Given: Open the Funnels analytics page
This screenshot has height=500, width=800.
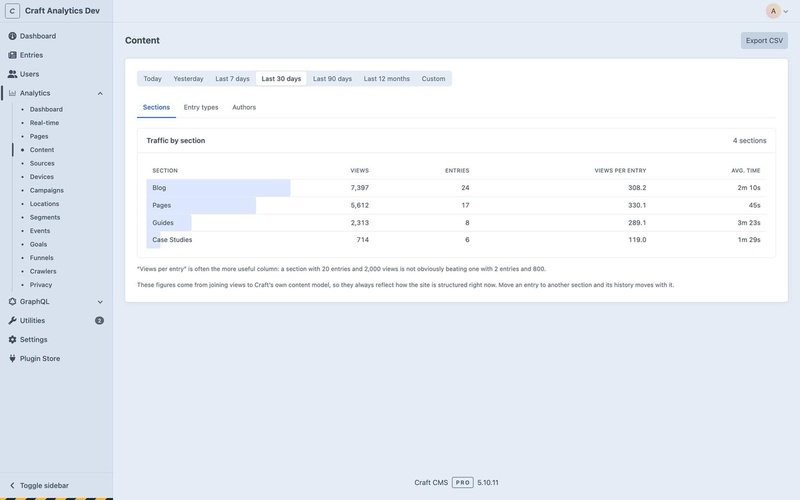Looking at the screenshot, I should (x=41, y=258).
